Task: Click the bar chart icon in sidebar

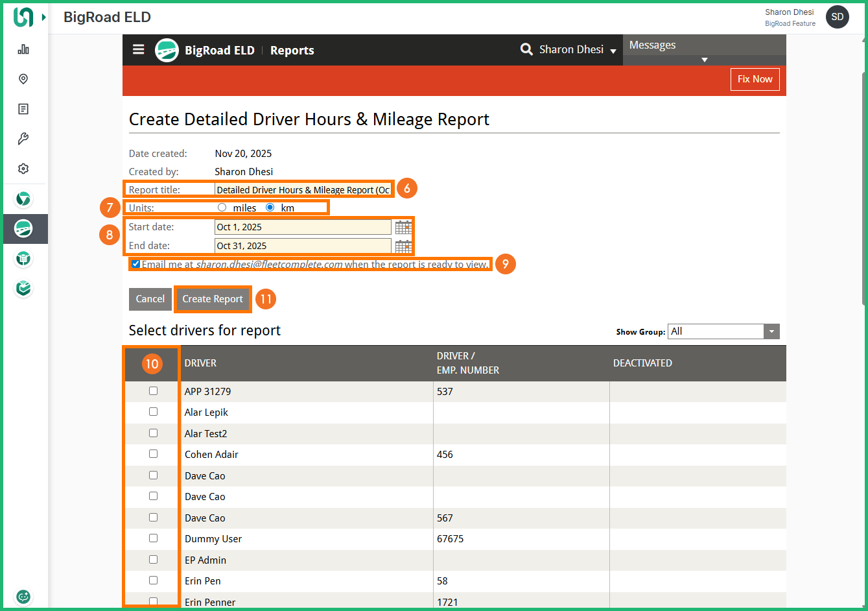Action: [23, 49]
